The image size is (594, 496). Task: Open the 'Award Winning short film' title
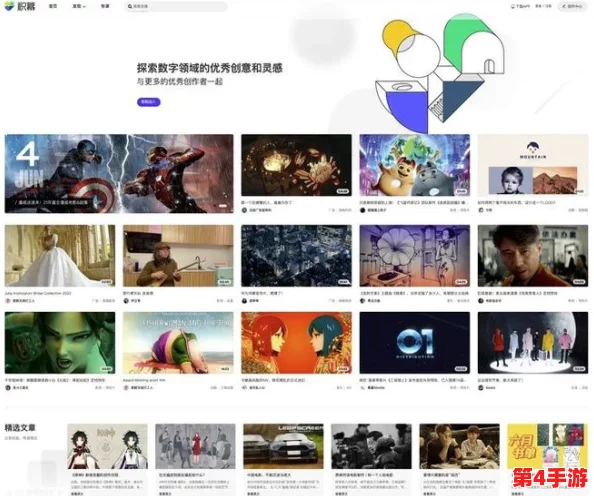coord(144,380)
